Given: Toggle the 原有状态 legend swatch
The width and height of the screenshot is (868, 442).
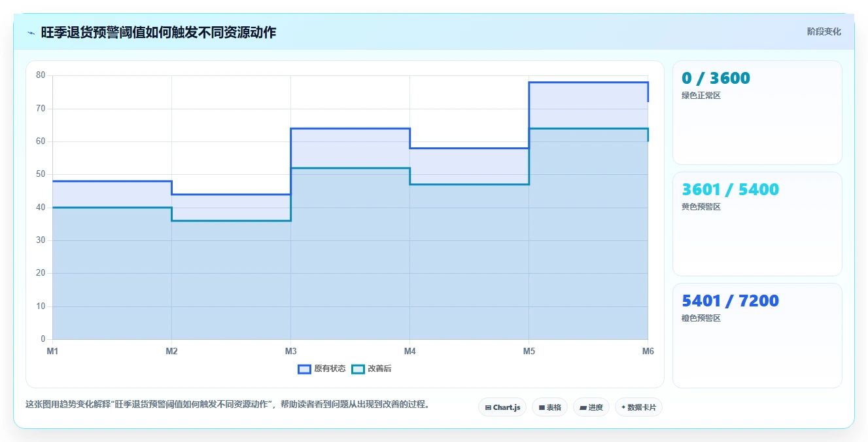Looking at the screenshot, I should pyautogui.click(x=304, y=369).
